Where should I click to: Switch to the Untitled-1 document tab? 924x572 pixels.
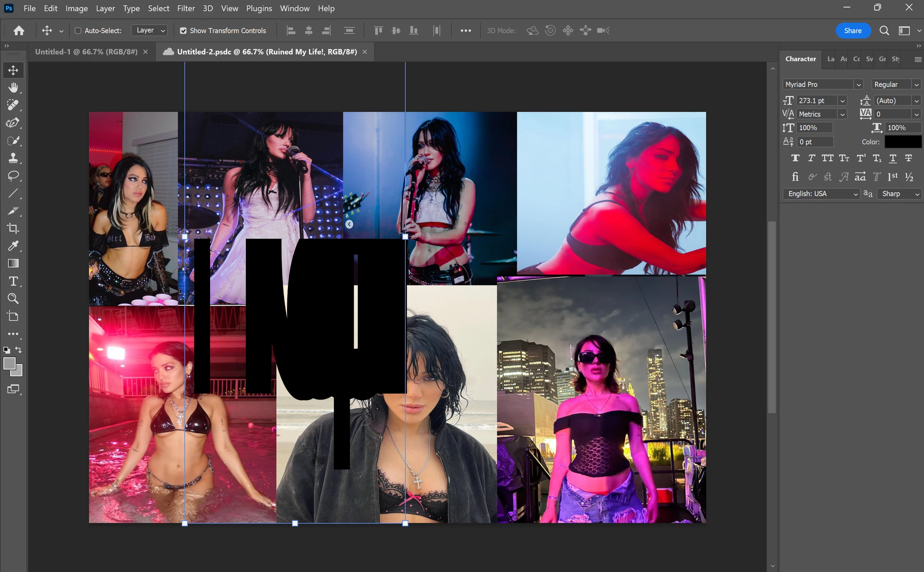click(x=86, y=52)
